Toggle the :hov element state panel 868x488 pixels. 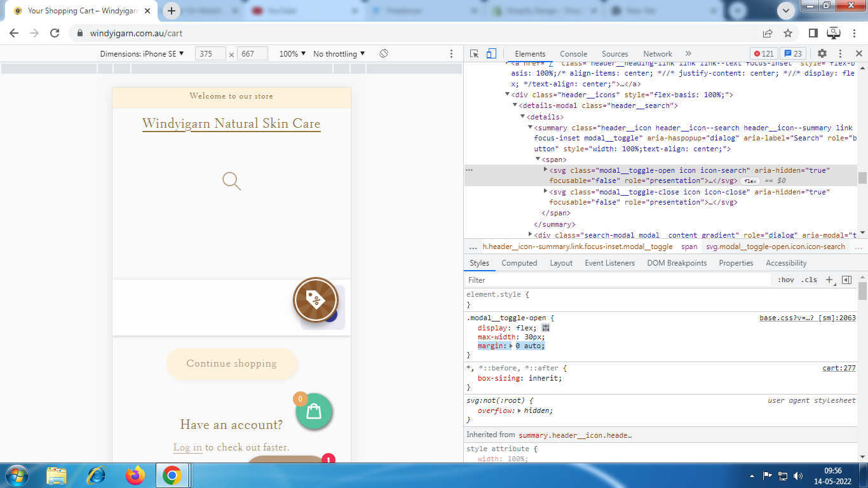[x=786, y=280]
